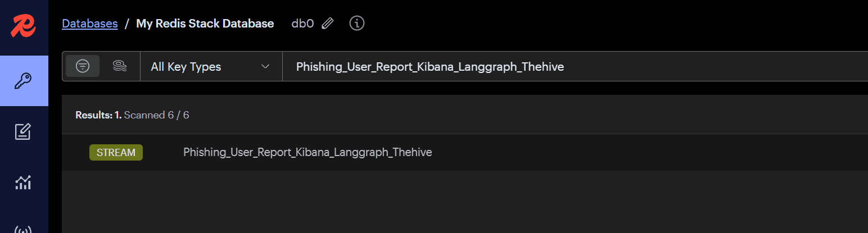868x233 pixels.
Task: Show database info with the info icon
Action: [357, 24]
